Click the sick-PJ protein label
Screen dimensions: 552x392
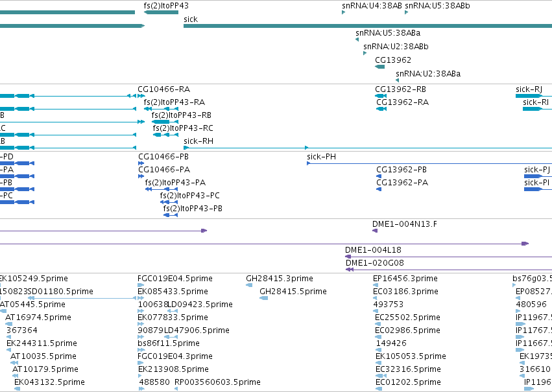click(x=537, y=170)
